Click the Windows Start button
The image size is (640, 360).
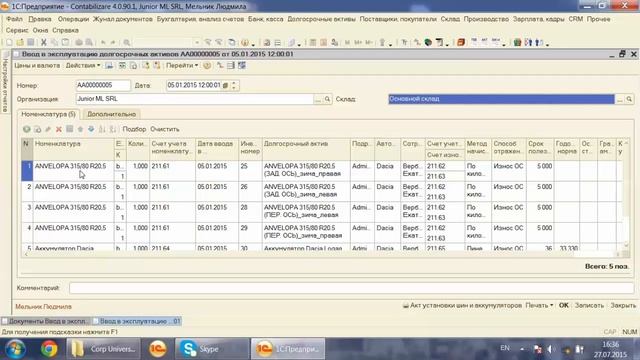(x=16, y=349)
